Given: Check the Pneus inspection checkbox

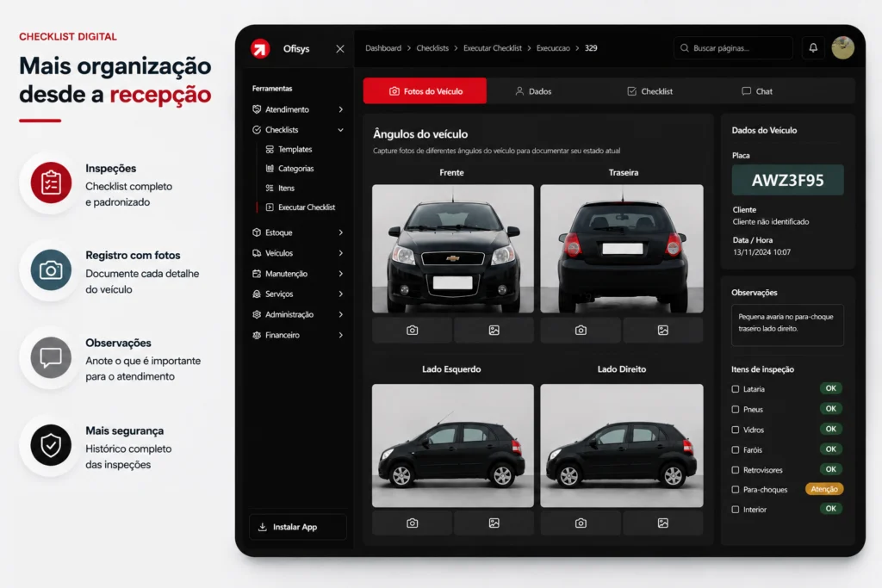Looking at the screenshot, I should click(736, 409).
